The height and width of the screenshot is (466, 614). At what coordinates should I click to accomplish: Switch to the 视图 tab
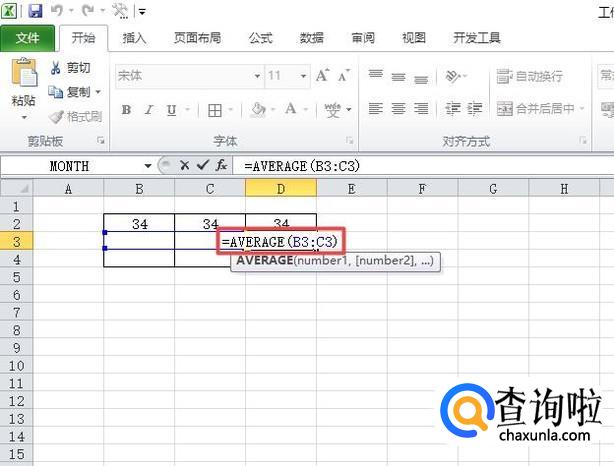(414, 38)
